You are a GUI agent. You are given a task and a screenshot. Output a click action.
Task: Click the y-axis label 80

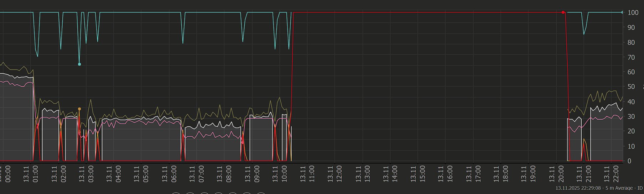tap(631, 42)
